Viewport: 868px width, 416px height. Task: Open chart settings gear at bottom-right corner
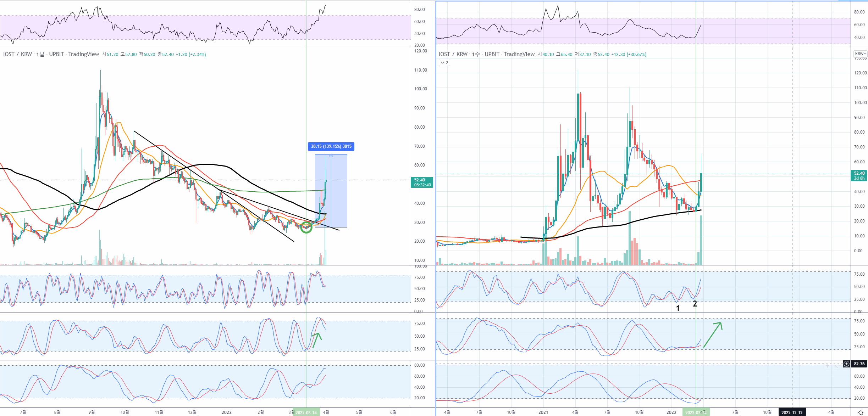click(861, 412)
